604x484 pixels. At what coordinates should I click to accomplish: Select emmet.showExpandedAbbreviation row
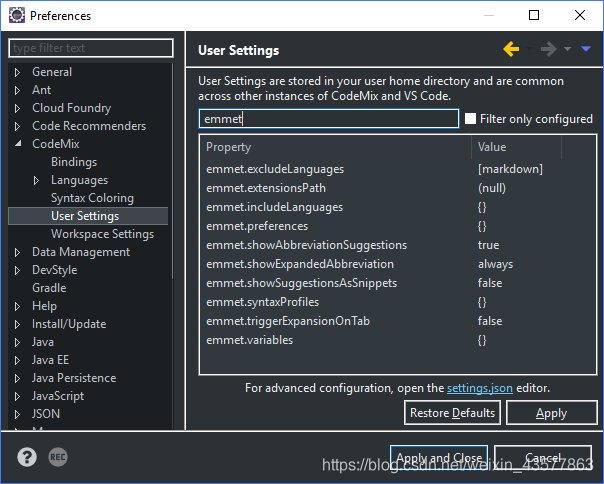tap(398, 264)
